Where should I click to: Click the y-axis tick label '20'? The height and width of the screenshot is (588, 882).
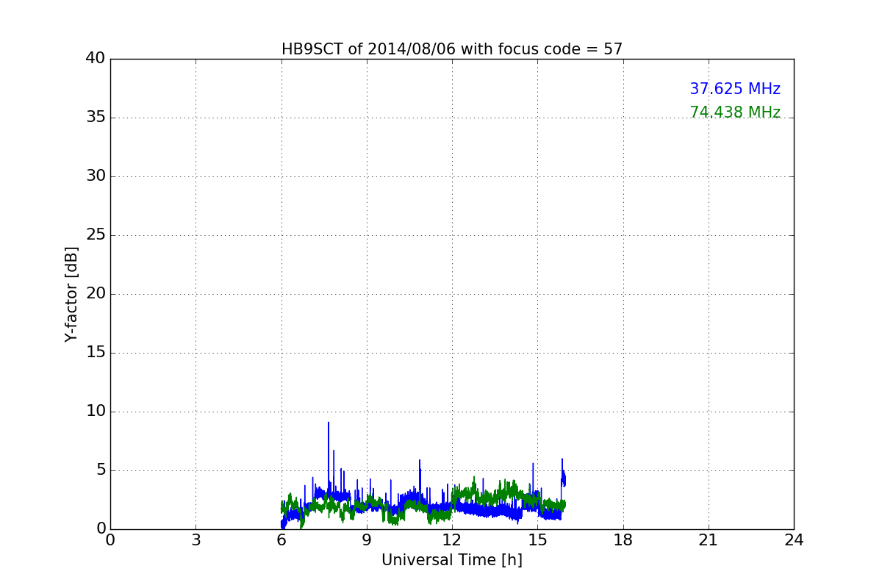(96, 293)
